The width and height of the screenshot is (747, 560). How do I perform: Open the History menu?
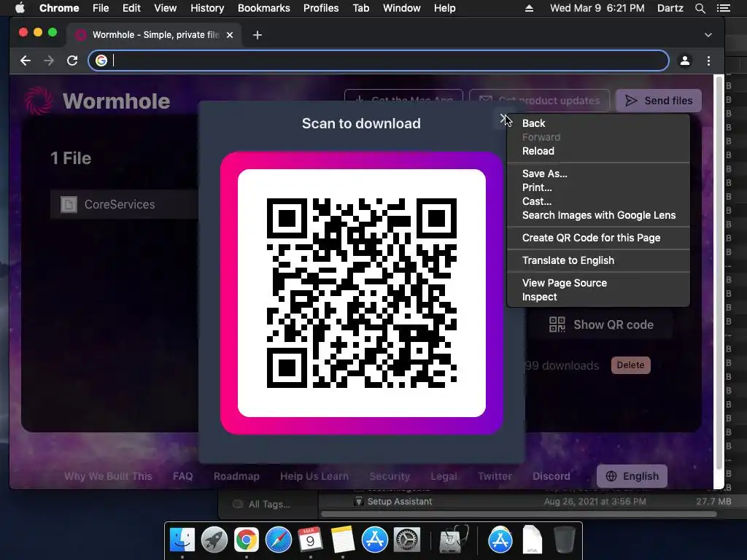pos(207,8)
